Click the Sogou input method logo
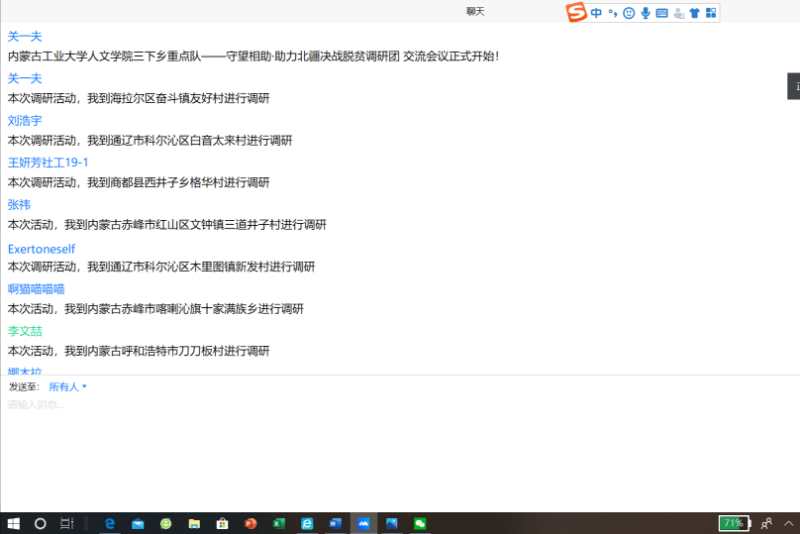Screen dimensions: 800x534 pyautogui.click(x=575, y=13)
